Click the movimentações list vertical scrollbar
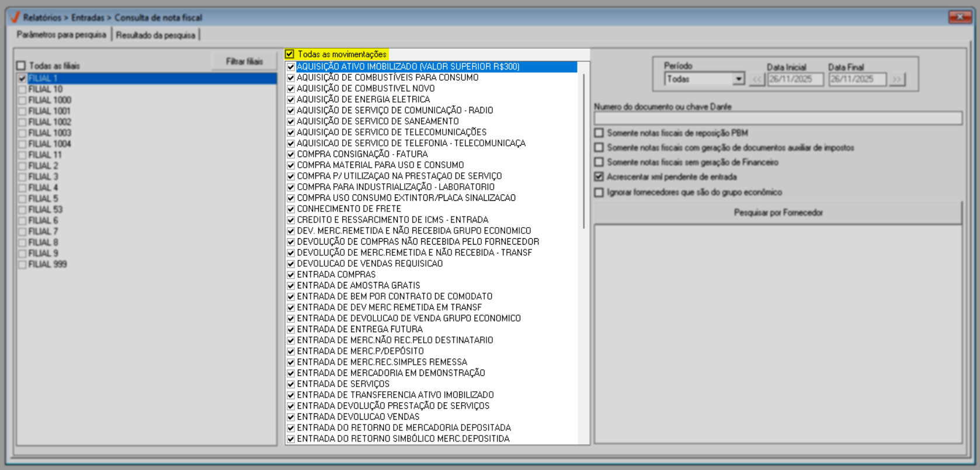 pyautogui.click(x=583, y=151)
